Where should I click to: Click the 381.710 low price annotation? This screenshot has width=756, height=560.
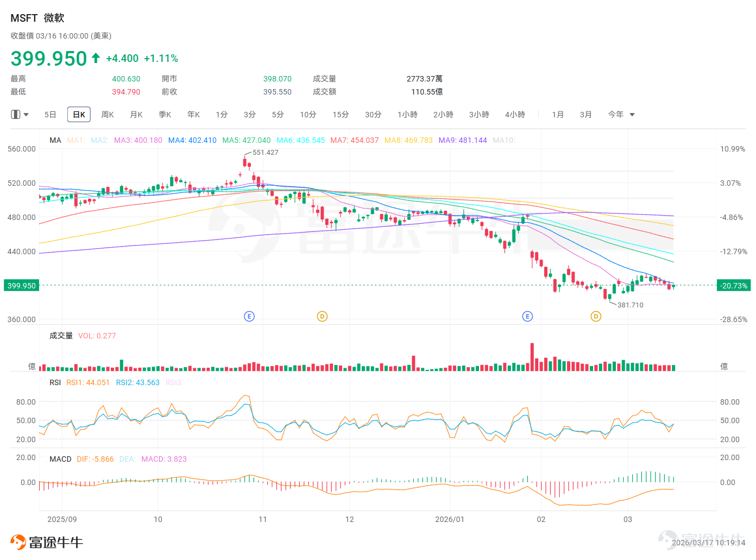[631, 305]
